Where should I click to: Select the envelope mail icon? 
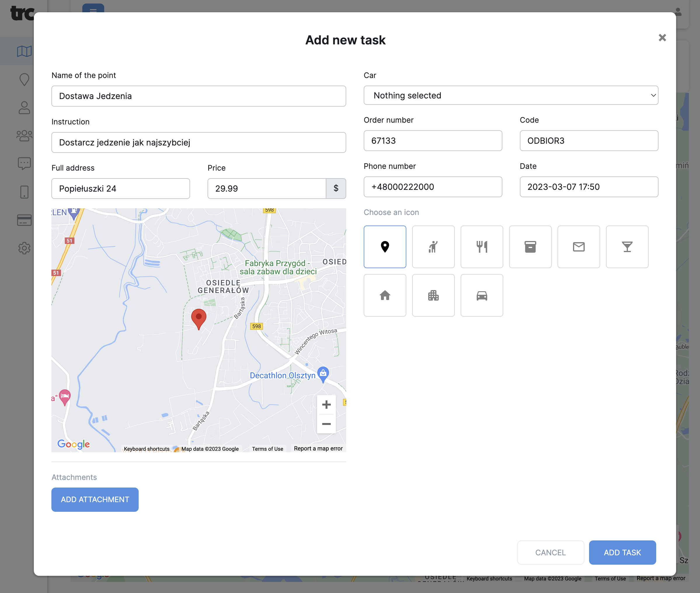click(x=578, y=247)
